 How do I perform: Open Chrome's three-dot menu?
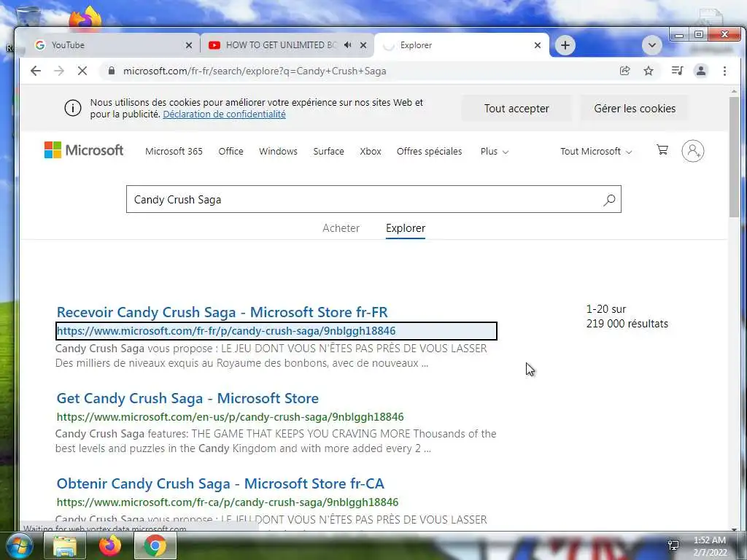pyautogui.click(x=724, y=71)
